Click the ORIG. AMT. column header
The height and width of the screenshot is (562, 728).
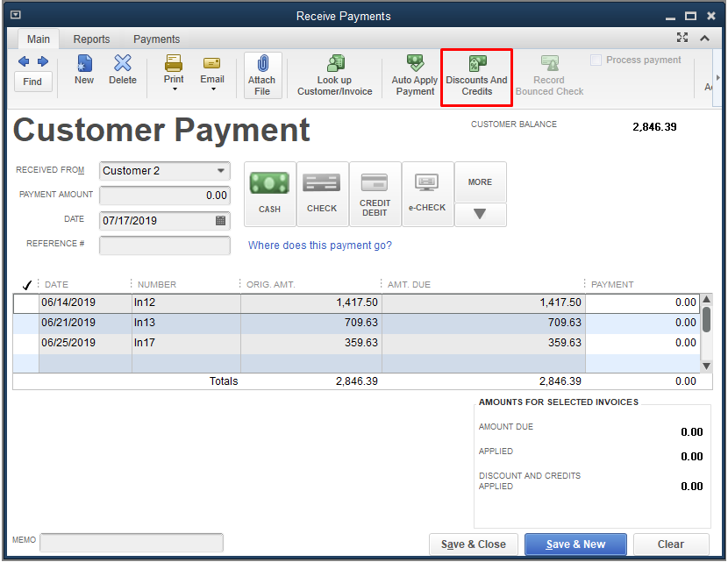click(x=271, y=284)
